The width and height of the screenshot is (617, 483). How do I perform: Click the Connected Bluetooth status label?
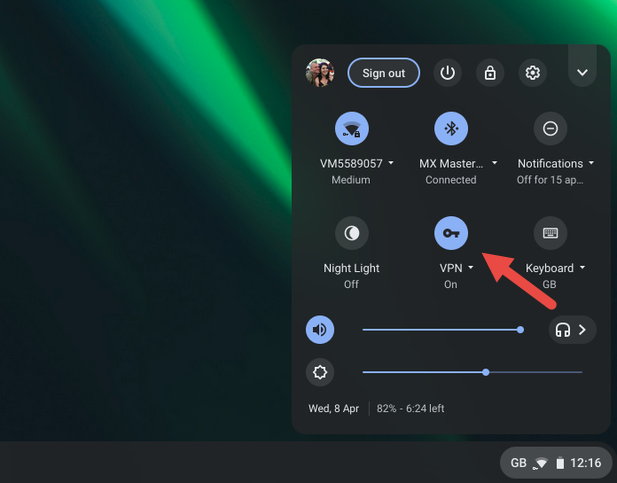tap(451, 180)
